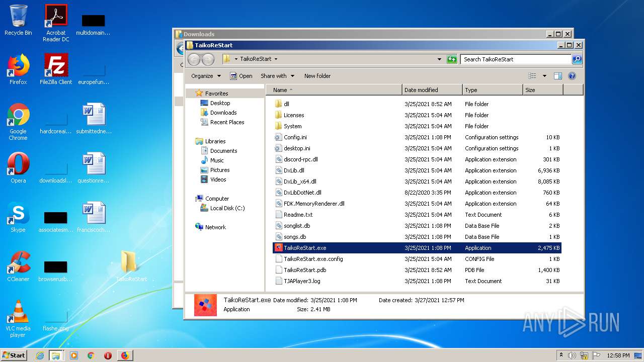Click the Open toolbar button

[x=242, y=76]
